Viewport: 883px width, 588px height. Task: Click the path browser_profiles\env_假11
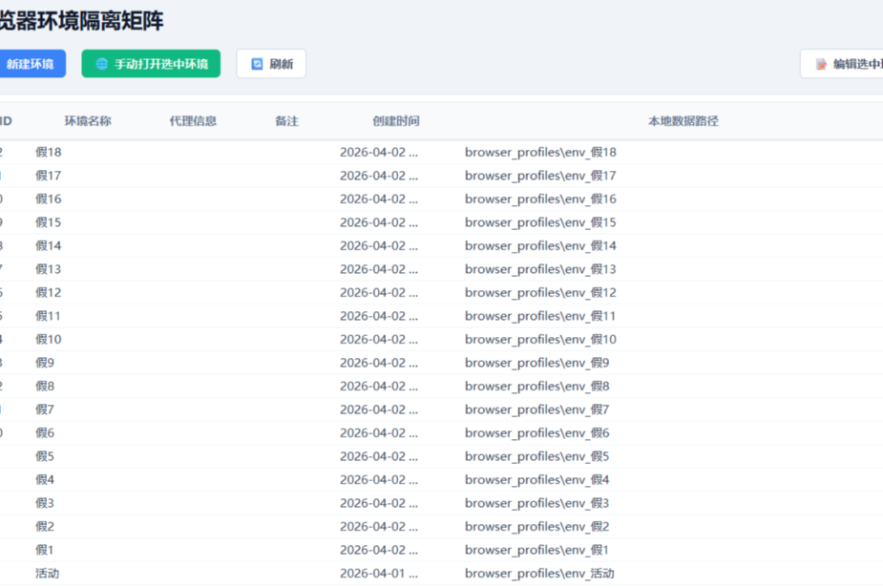[540, 316]
